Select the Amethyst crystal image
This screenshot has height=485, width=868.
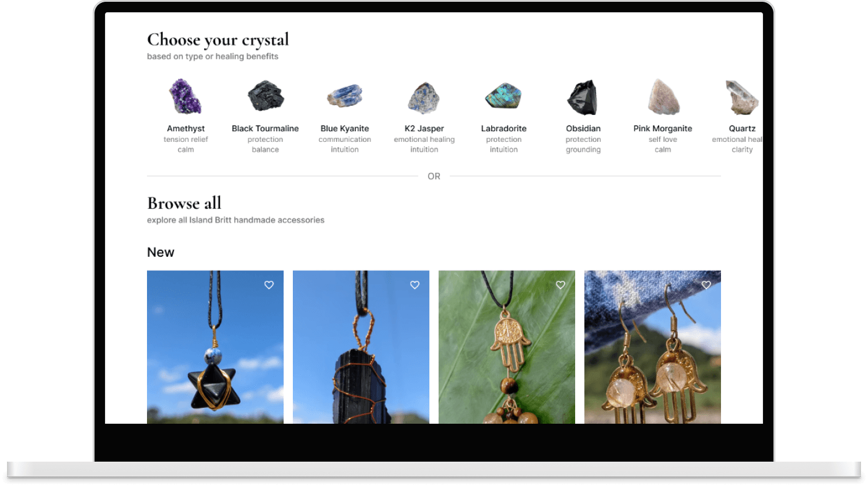pyautogui.click(x=185, y=96)
